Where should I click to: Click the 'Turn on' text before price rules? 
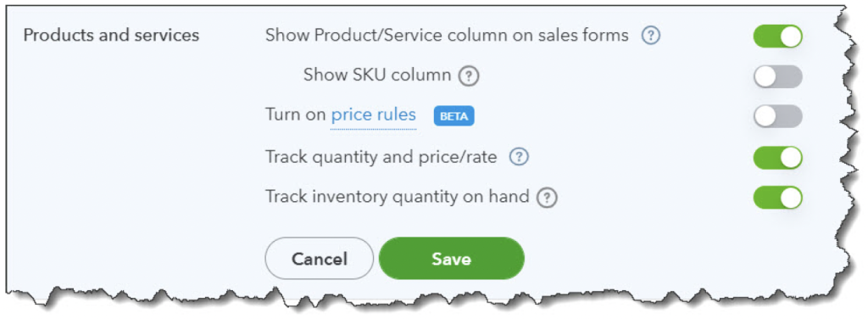point(296,115)
